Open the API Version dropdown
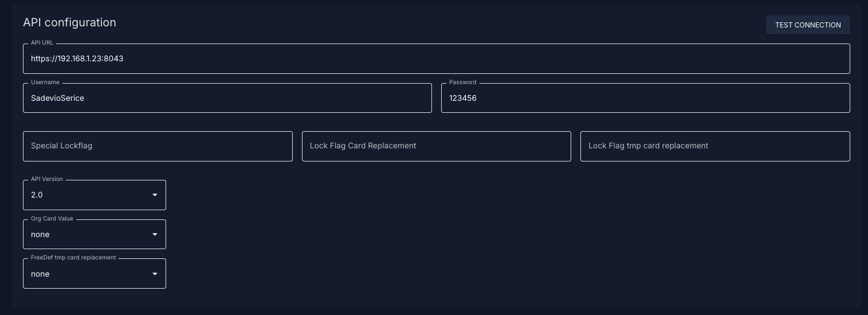 point(95,195)
